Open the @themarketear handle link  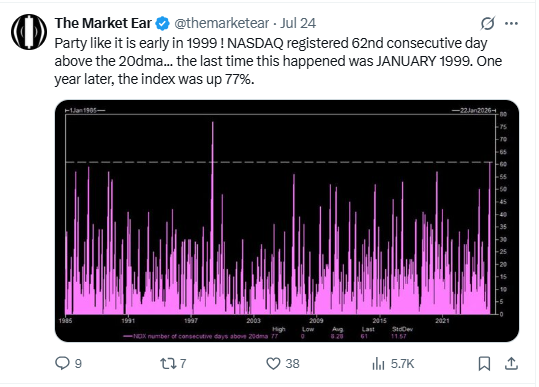222,23
